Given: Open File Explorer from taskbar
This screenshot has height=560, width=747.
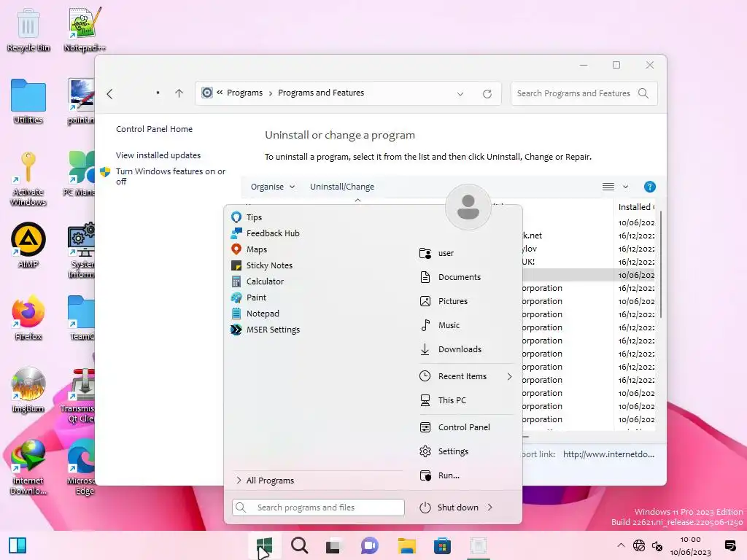Looking at the screenshot, I should point(407,546).
